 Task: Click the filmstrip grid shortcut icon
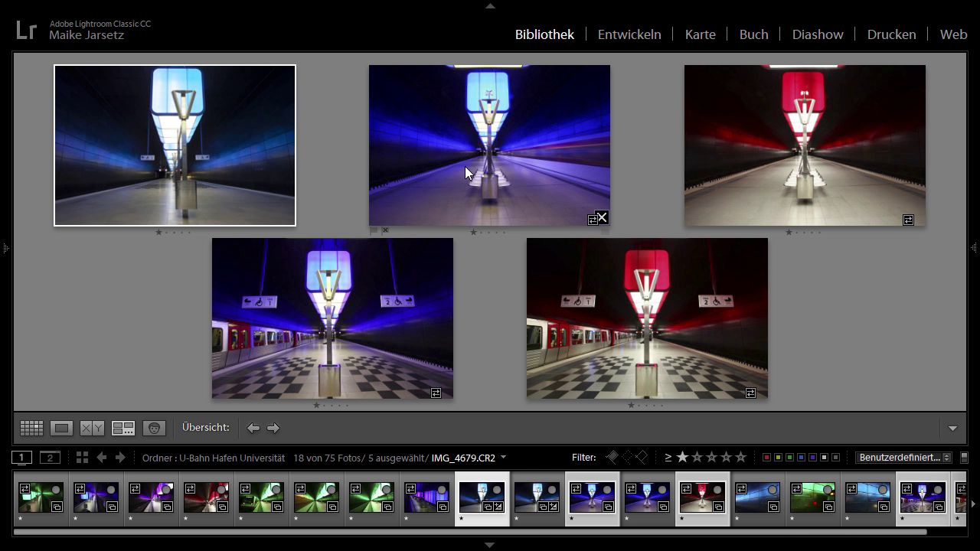tap(82, 458)
